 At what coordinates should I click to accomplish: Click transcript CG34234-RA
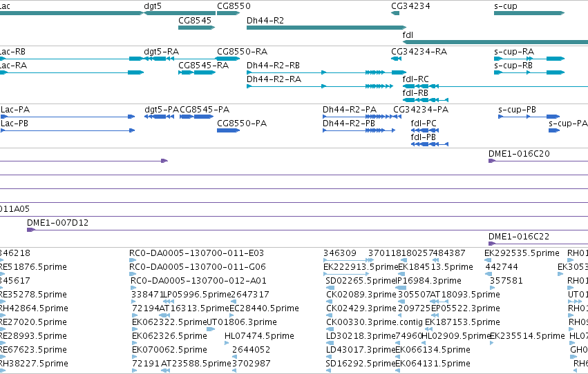pos(419,52)
